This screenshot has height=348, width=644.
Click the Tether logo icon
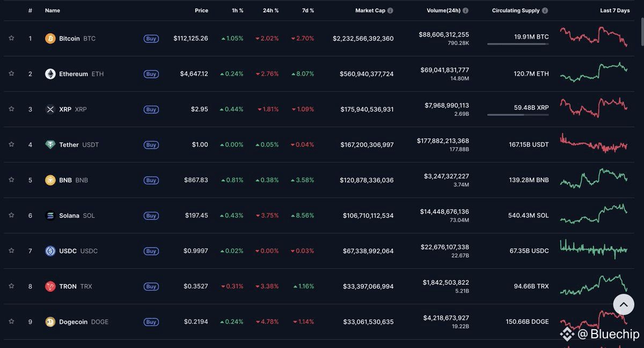point(50,145)
